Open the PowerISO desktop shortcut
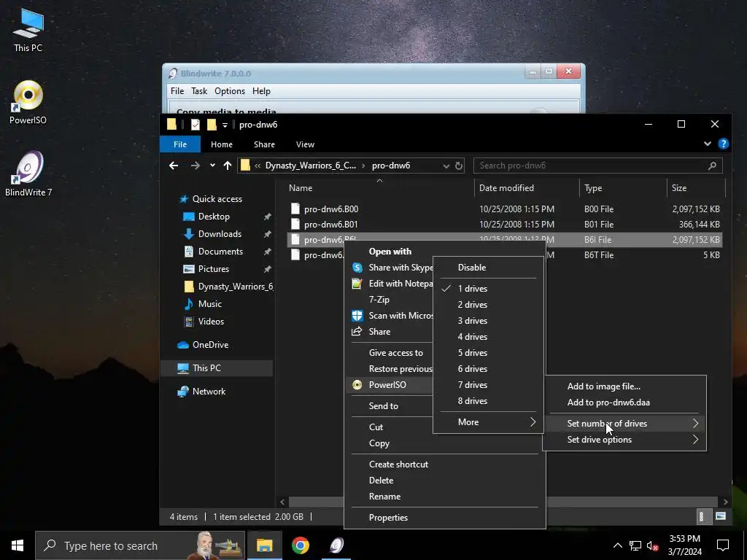 [28, 102]
